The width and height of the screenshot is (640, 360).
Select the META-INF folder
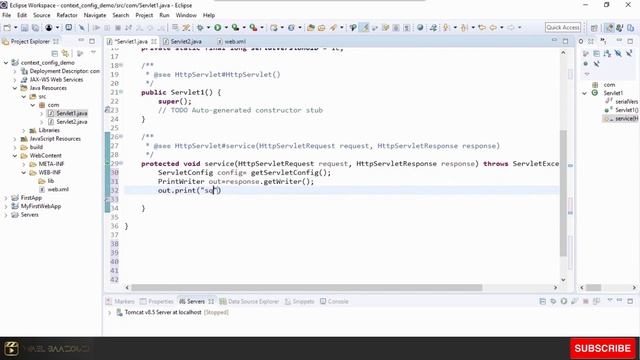47,164
